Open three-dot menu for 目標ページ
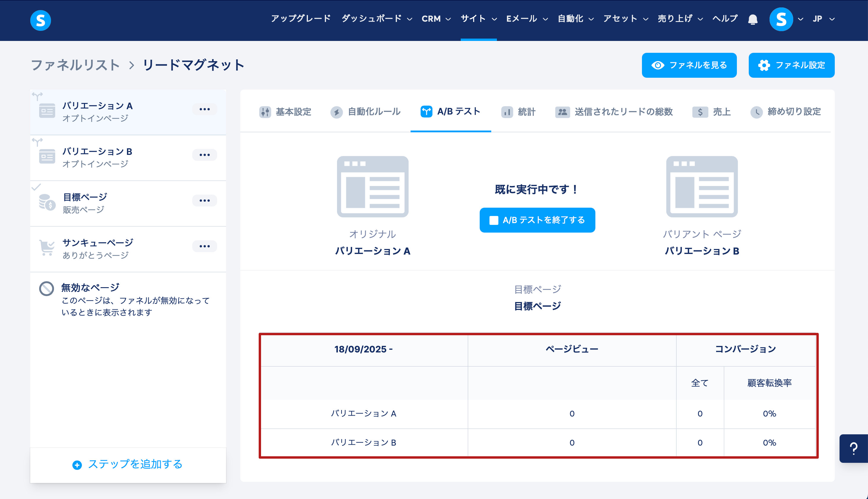 click(205, 201)
